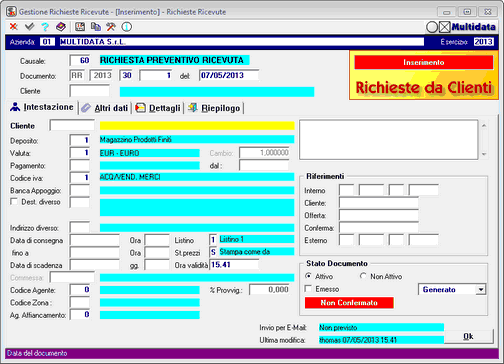Click the notes box scroll down arrow
504x364 pixels.
coord(484,154)
